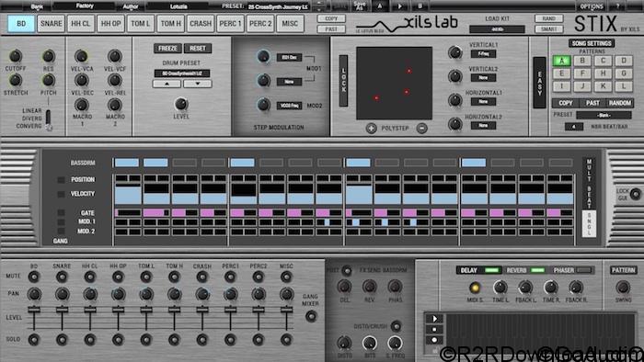Viewport: 644px width, 362px height.
Task: Click the VEL-VCF knob
Action: [115, 56]
